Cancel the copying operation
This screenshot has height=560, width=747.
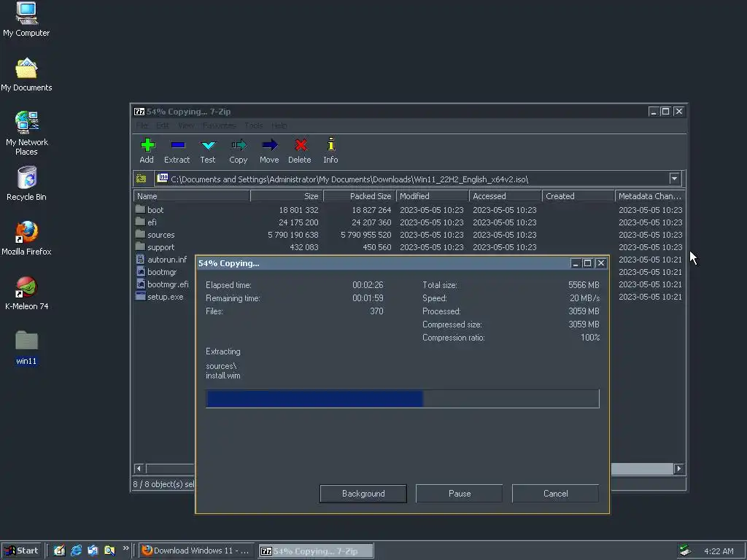pos(555,494)
